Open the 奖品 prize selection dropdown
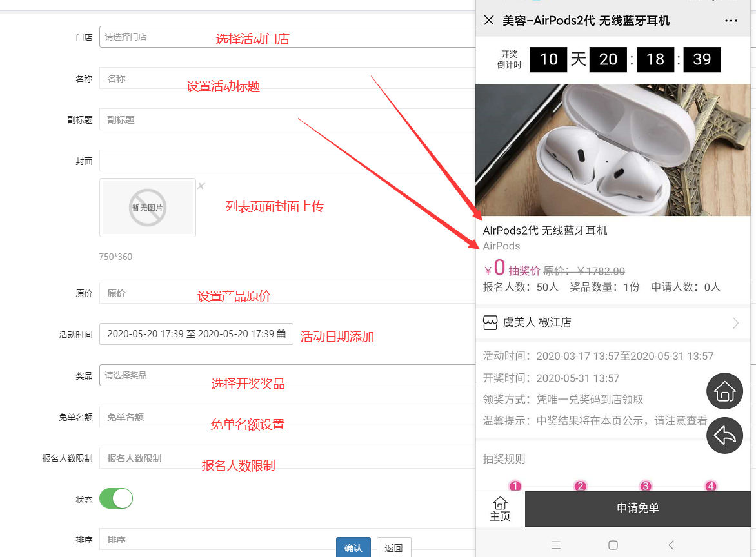Viewport: 756px width, 557px height. pyautogui.click(x=287, y=375)
